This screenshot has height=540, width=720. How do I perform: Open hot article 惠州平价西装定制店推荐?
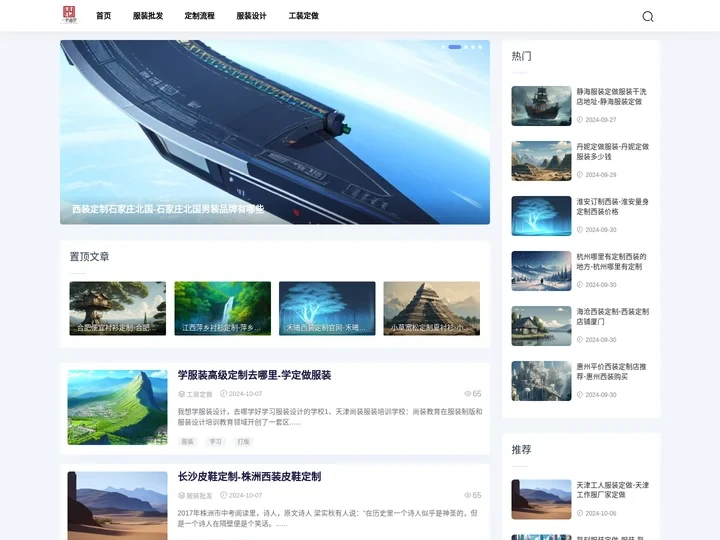612,371
